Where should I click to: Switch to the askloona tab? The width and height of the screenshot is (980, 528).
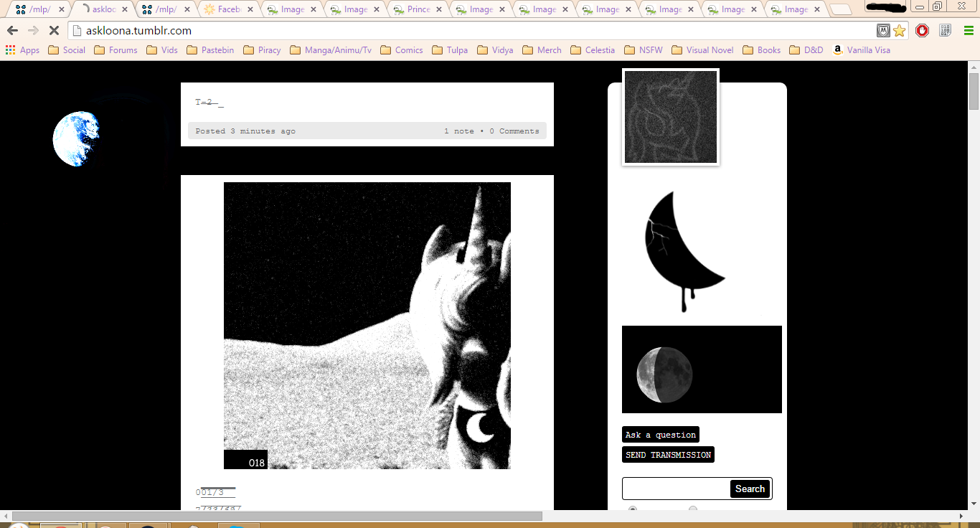click(99, 9)
